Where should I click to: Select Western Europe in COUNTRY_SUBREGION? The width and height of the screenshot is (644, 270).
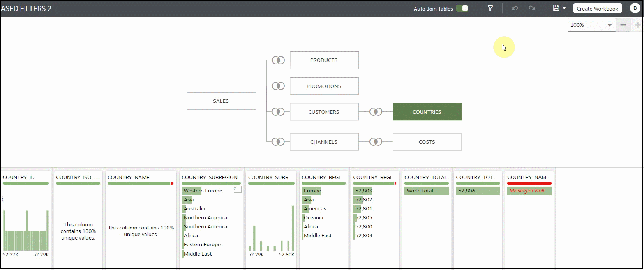pyautogui.click(x=203, y=191)
